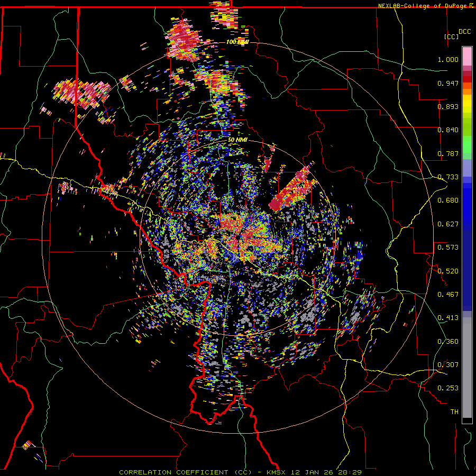Click the 0.467 scale value
This screenshot has width=476, height=476.
tap(448, 295)
